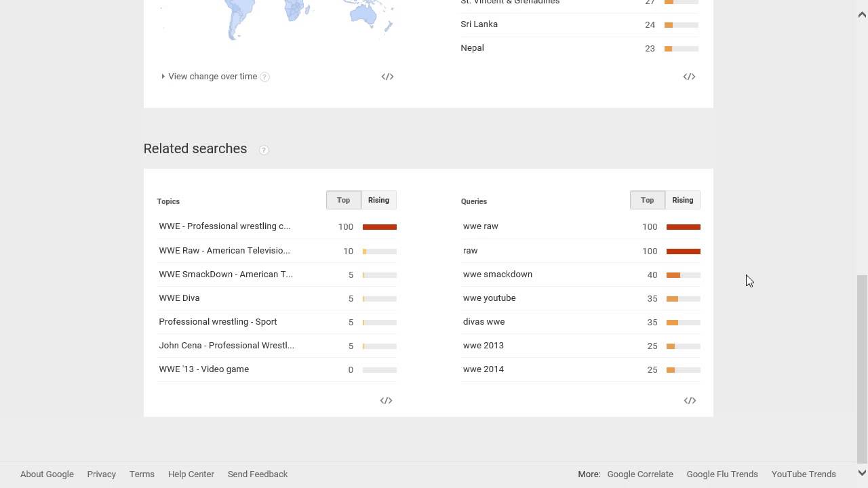This screenshot has height=488, width=868.
Task: Open the embed code for Topics panel
Action: [x=386, y=401]
